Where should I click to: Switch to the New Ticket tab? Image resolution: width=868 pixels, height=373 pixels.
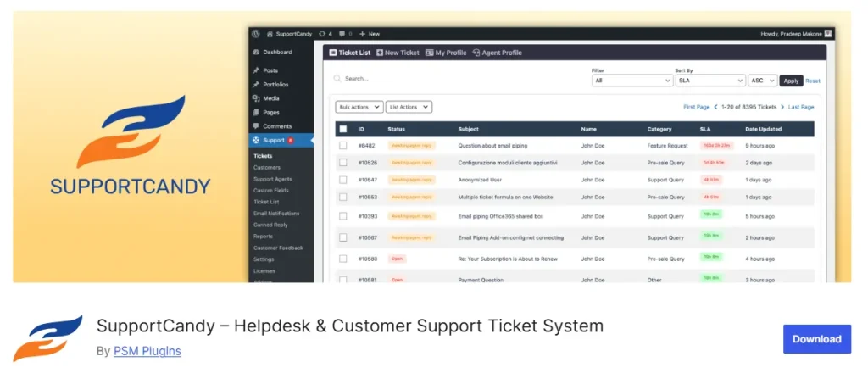(398, 53)
